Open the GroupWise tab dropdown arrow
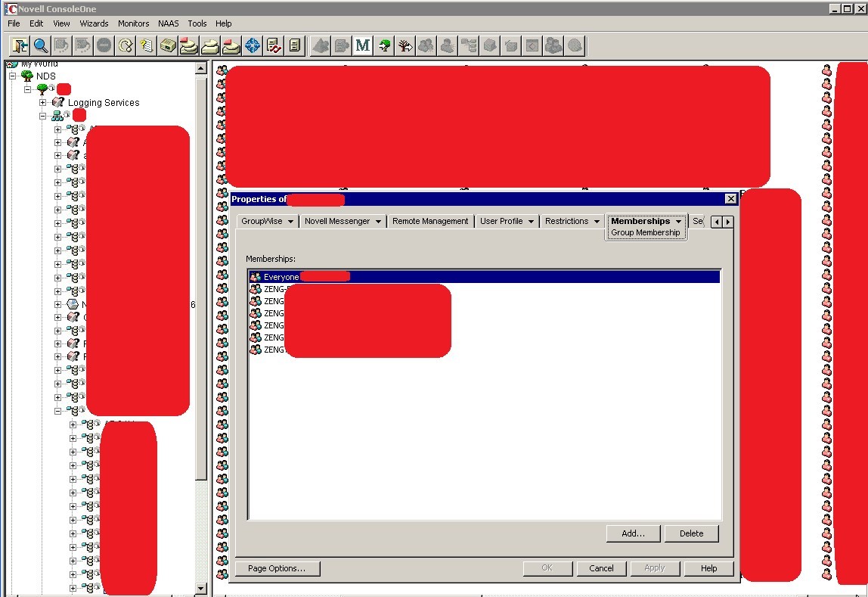This screenshot has width=868, height=597. click(290, 222)
